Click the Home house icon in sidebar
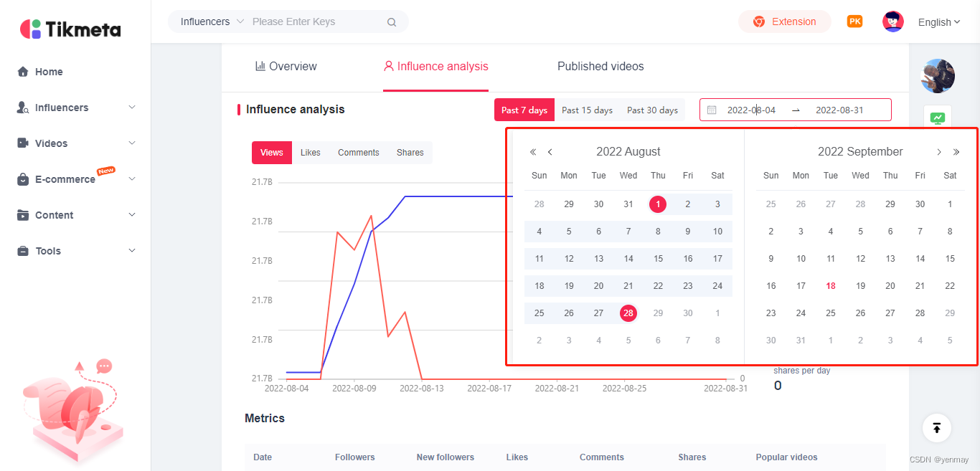This screenshot has width=980, height=471. pyautogui.click(x=23, y=72)
